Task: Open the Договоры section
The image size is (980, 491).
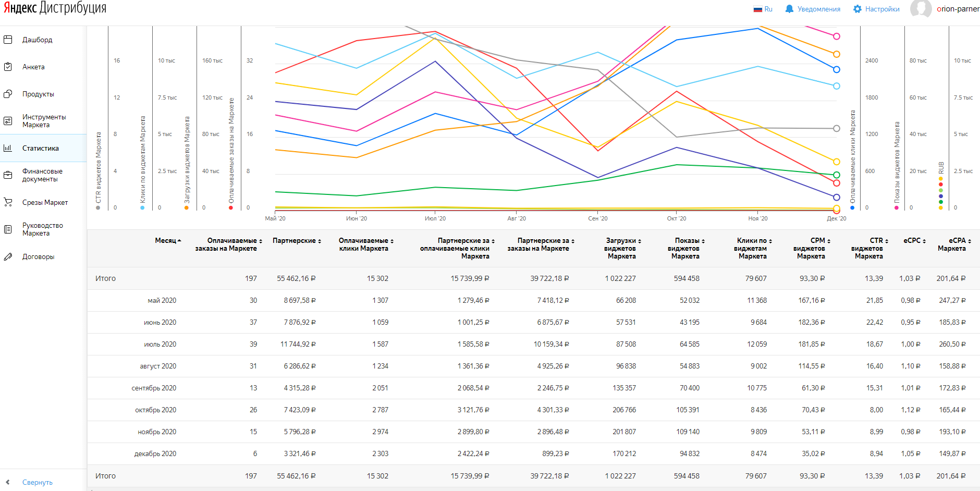Action: click(39, 256)
